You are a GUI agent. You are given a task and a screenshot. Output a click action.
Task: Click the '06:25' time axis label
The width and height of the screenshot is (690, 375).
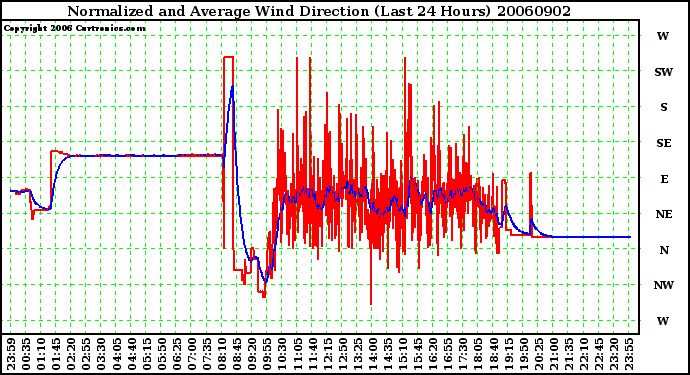click(x=176, y=354)
